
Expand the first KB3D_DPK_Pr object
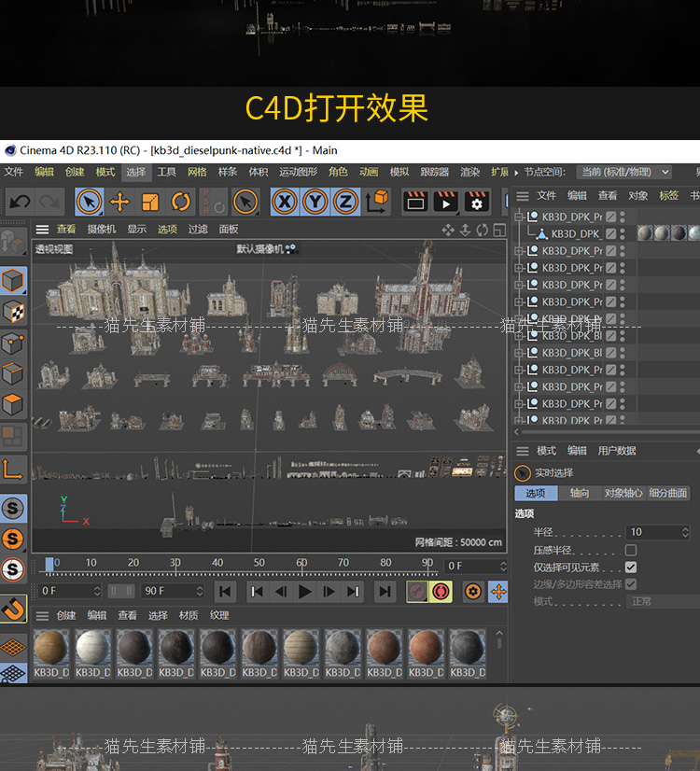pyautogui.click(x=518, y=217)
